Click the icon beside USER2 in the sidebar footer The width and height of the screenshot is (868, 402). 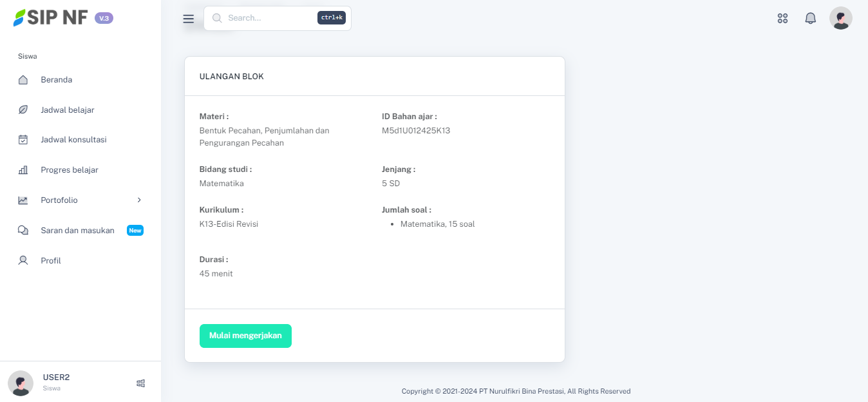point(140,383)
